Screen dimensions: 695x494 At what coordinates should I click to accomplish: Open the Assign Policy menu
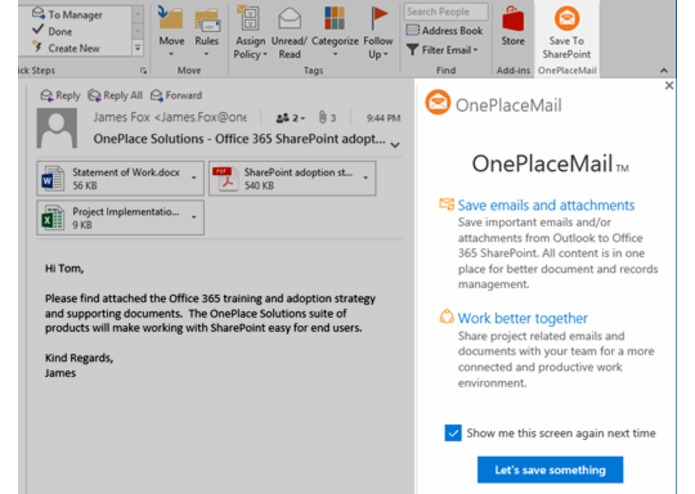(250, 33)
